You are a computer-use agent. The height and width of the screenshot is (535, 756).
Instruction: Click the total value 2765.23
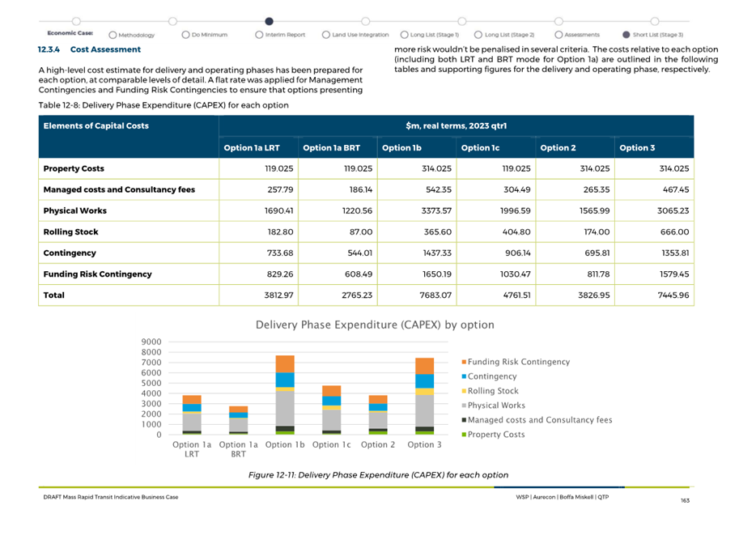click(x=357, y=295)
